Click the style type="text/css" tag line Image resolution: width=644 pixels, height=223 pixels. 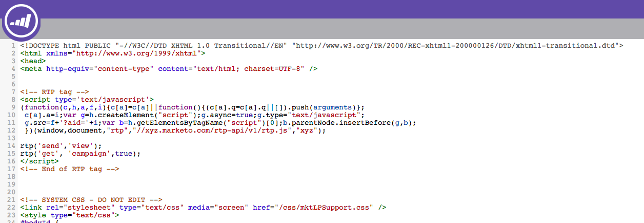click(70, 215)
